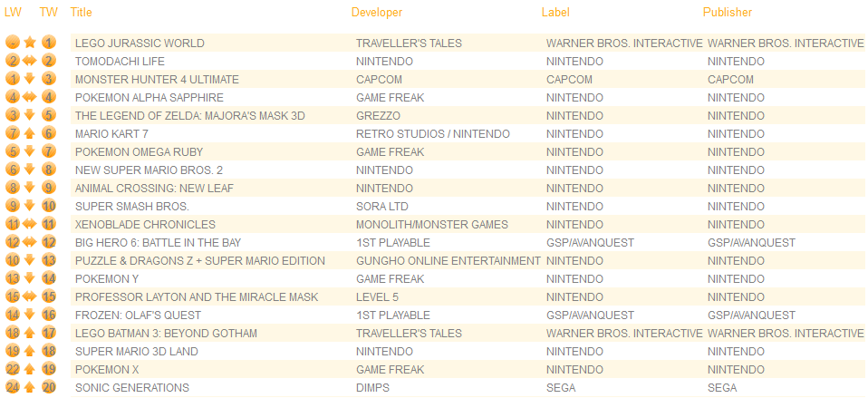Click the Animal Crossing: New Leaf entry

coord(154,189)
